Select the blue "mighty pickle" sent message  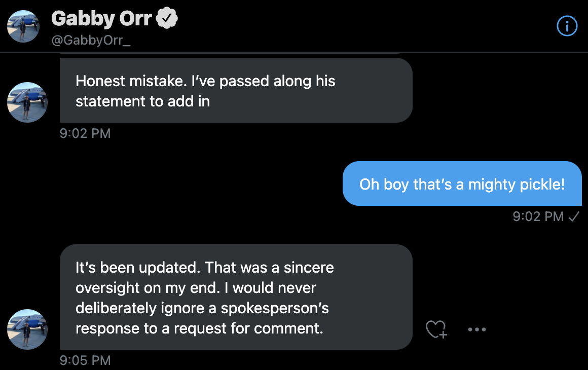(462, 183)
